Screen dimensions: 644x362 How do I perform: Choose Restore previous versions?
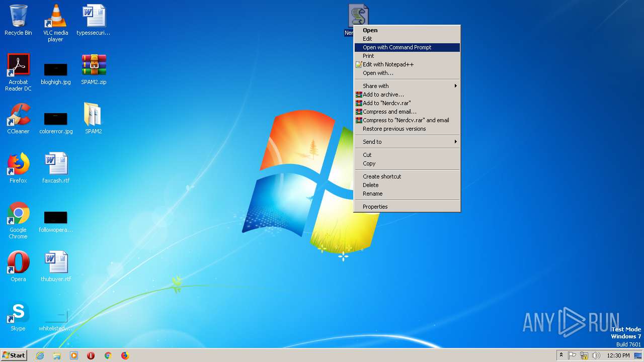point(407,129)
